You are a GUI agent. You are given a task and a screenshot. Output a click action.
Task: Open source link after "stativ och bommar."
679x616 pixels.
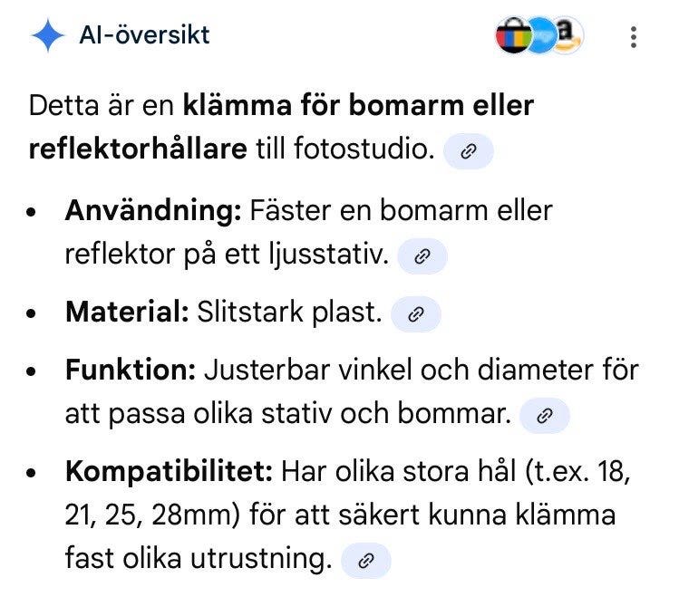545,416
